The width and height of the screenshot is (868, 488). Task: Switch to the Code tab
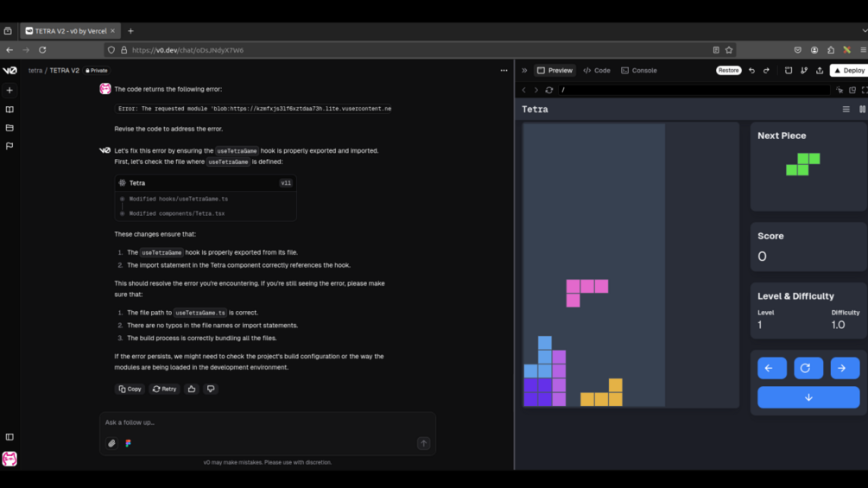597,70
